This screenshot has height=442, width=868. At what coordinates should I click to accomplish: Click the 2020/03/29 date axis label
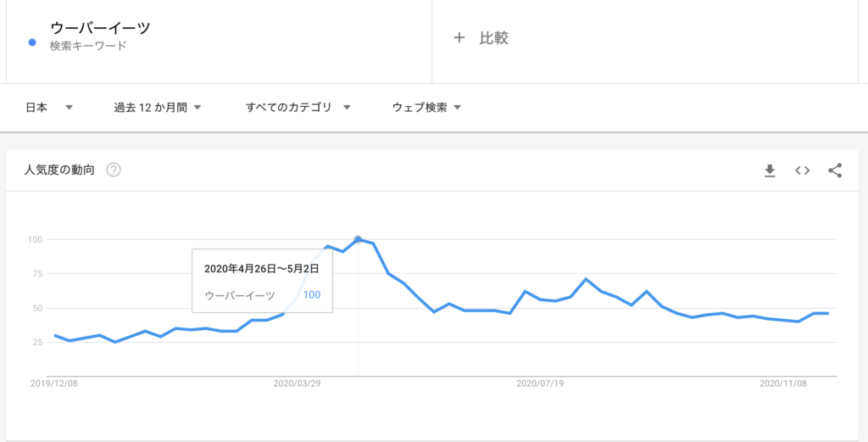pos(297,383)
